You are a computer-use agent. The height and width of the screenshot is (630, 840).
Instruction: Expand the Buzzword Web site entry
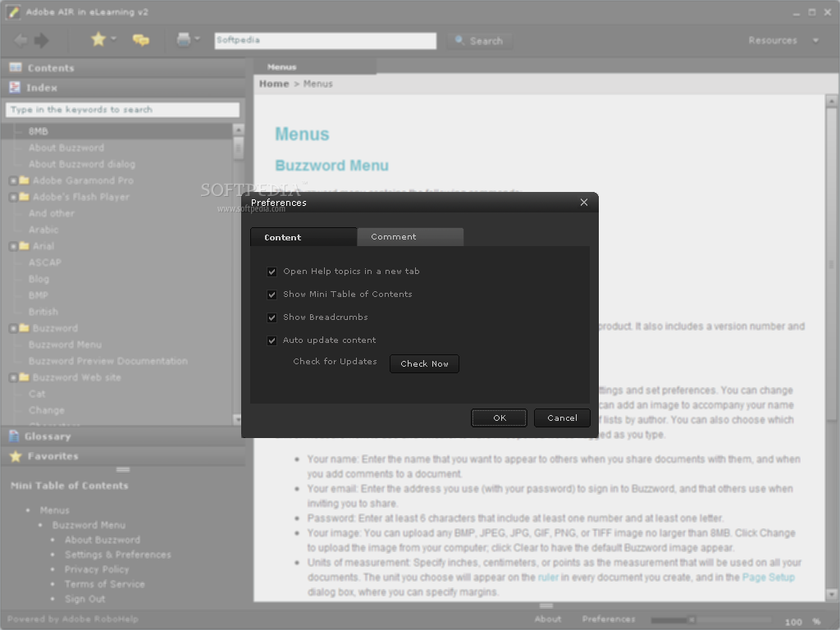(13, 377)
